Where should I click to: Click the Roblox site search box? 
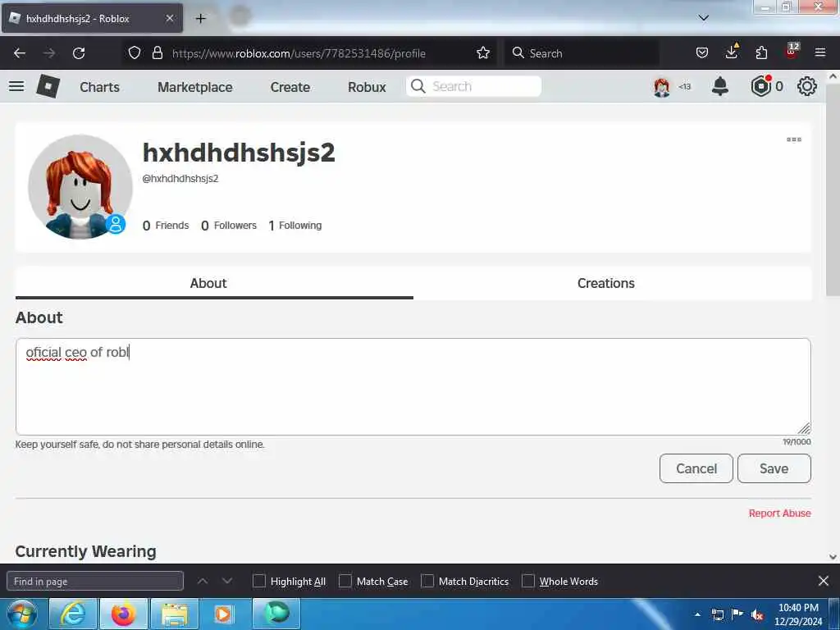473,86
